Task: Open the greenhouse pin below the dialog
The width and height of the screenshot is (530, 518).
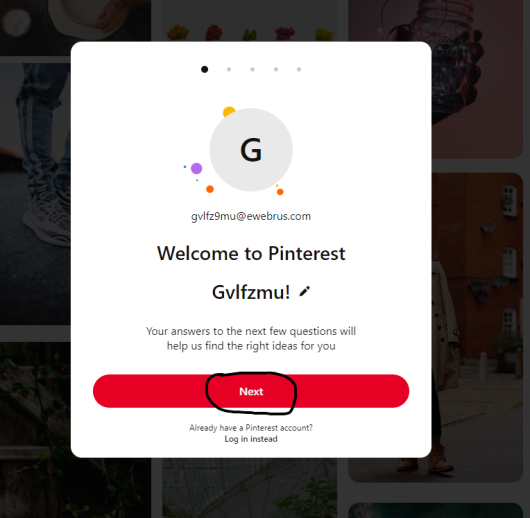Action: [250, 488]
